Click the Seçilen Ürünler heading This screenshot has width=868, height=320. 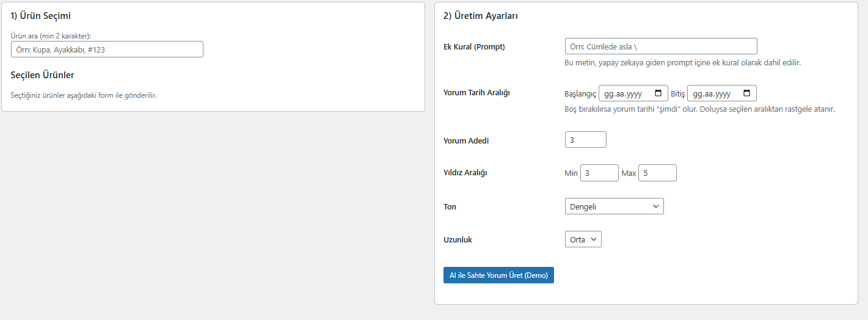tap(43, 75)
